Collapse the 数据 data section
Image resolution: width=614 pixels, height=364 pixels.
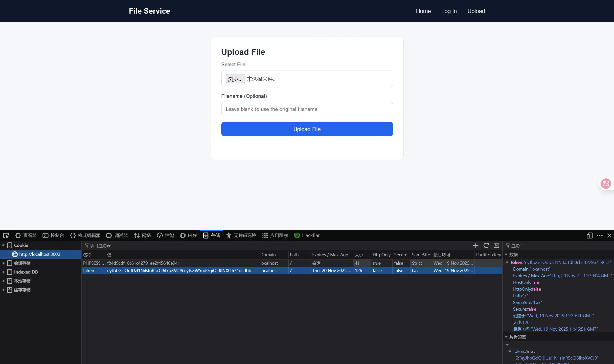(x=506, y=255)
